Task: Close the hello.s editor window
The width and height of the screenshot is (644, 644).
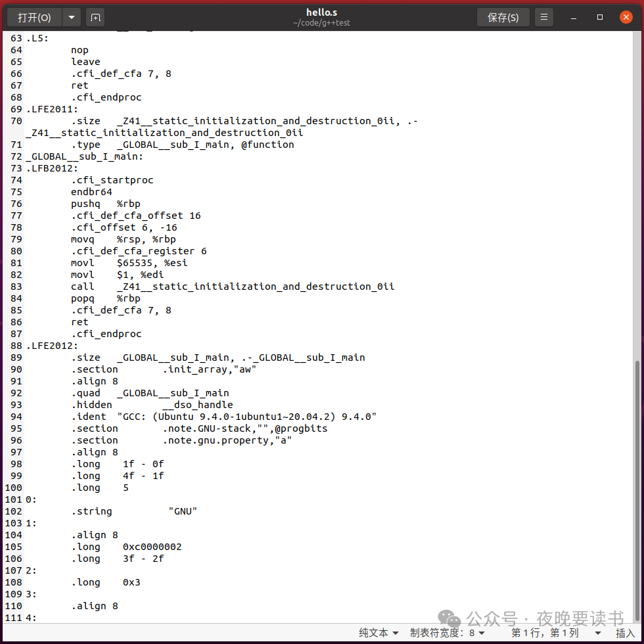Action: [626, 17]
